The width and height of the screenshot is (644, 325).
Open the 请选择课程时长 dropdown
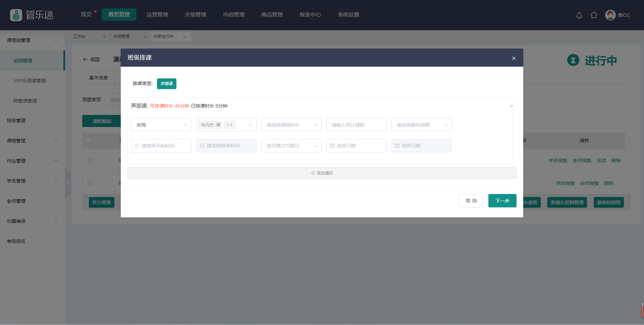tap(291, 125)
